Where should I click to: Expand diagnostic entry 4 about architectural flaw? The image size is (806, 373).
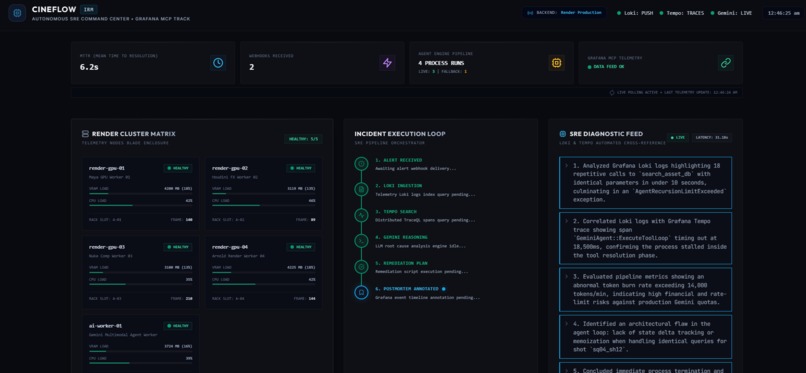pos(565,324)
